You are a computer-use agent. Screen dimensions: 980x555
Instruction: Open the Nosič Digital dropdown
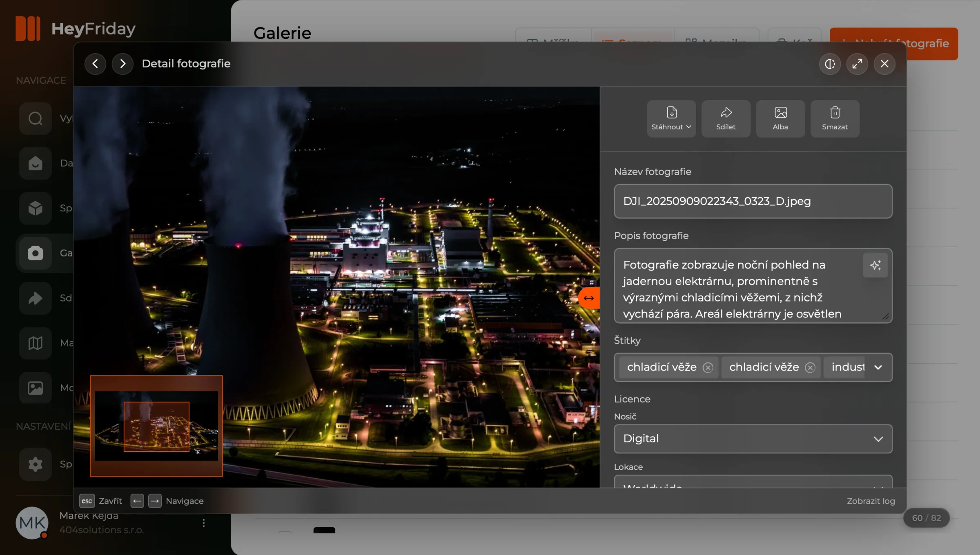tap(753, 439)
